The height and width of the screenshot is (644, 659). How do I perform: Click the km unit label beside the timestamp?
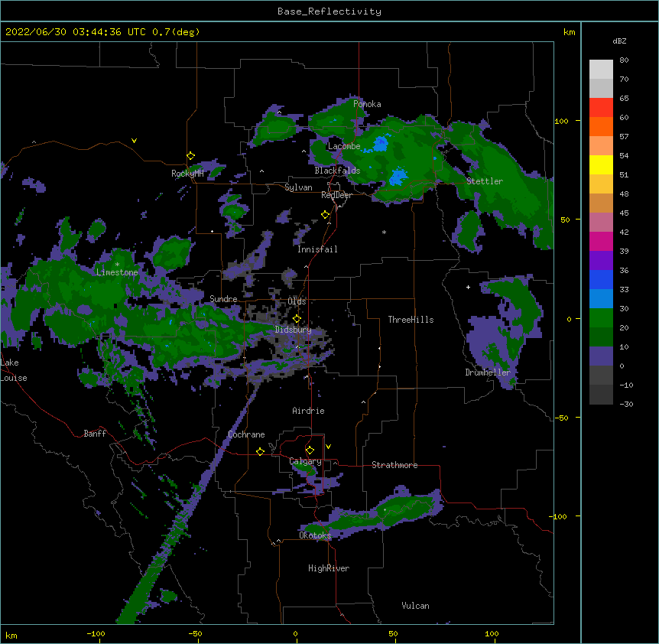click(x=569, y=32)
